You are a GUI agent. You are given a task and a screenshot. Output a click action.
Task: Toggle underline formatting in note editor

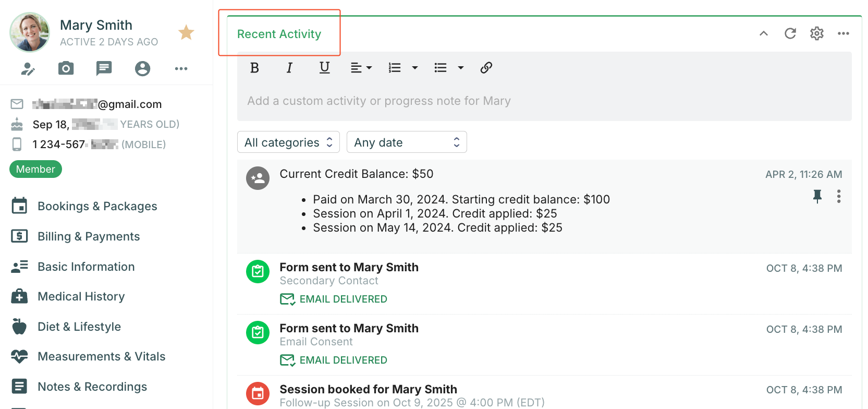click(x=324, y=68)
